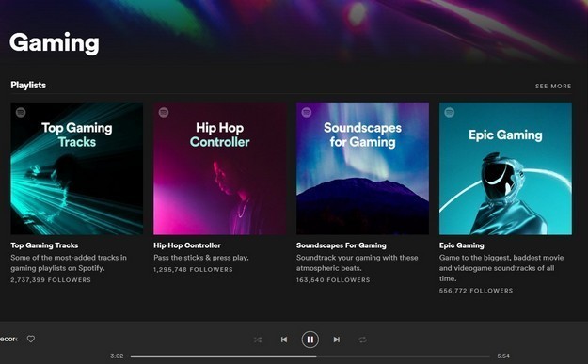
Task: Click the 1,295,748 FOLLOWERS text
Action: 193,270
